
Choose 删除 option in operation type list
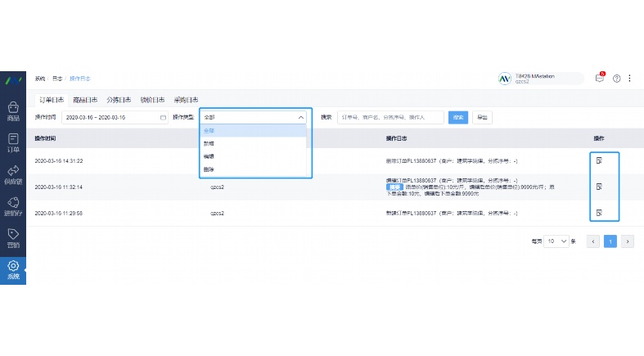pos(254,169)
